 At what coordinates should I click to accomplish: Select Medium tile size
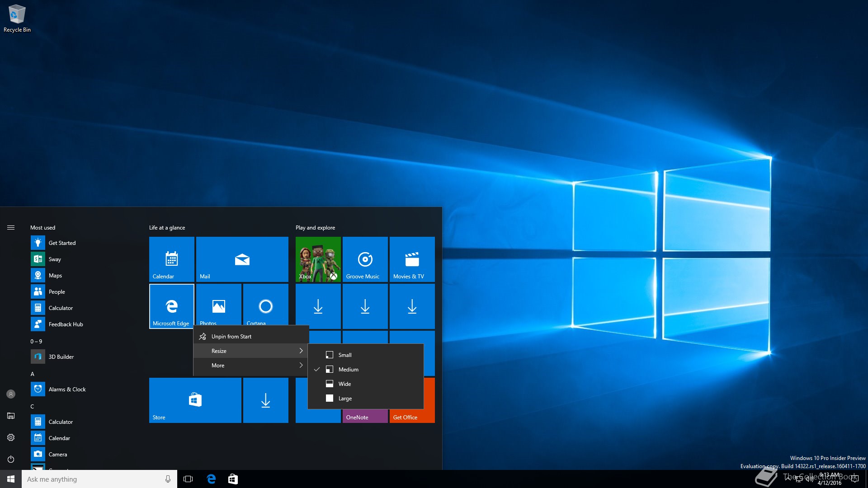coord(366,370)
